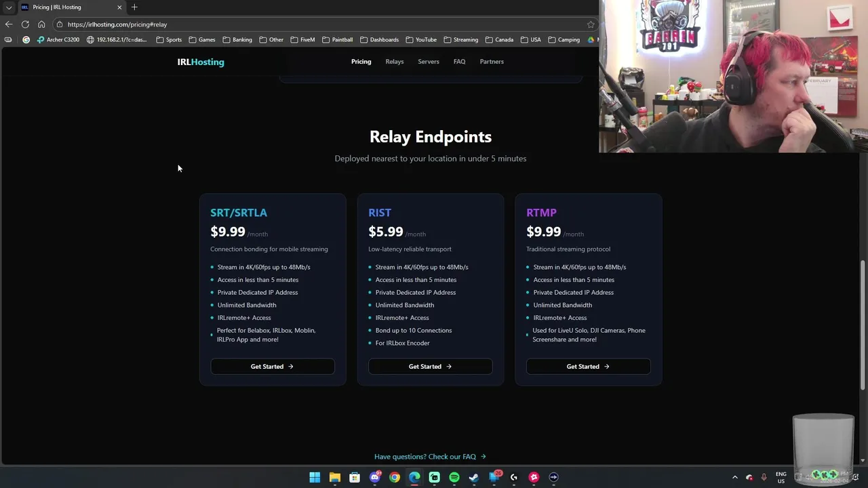Expand the USA bookmarks folder

click(530, 39)
